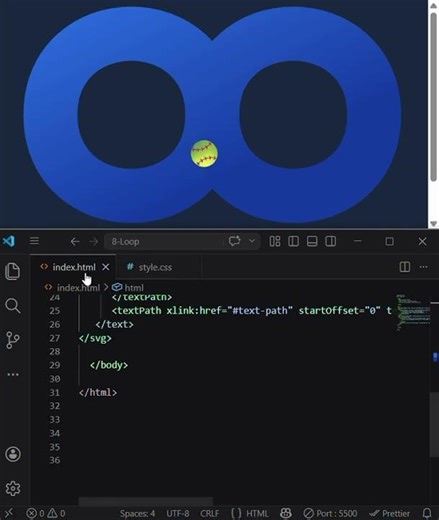Change encoding via UTF-8

[178, 513]
